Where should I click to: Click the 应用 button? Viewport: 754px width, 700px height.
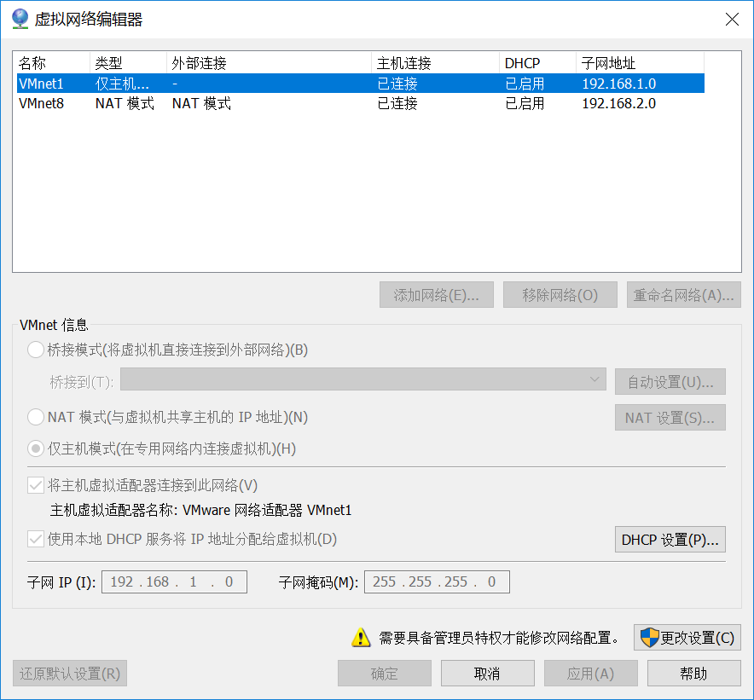(x=590, y=673)
